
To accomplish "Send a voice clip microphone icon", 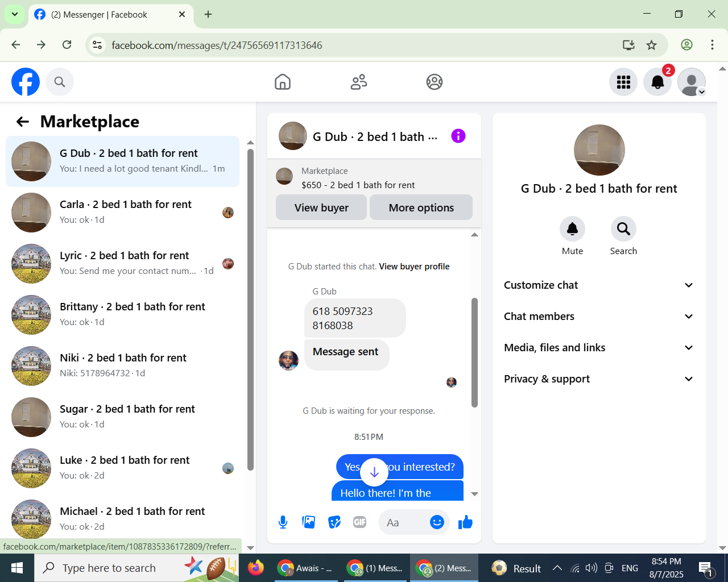I will pos(283,522).
